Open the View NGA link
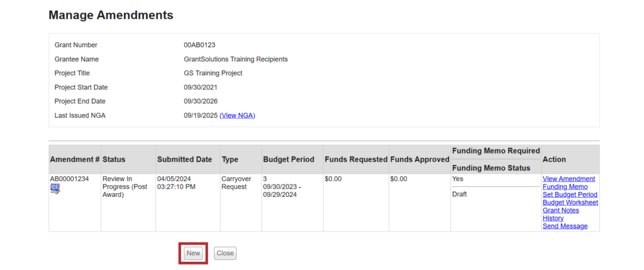Screen dimensions: 644x270 (237, 115)
